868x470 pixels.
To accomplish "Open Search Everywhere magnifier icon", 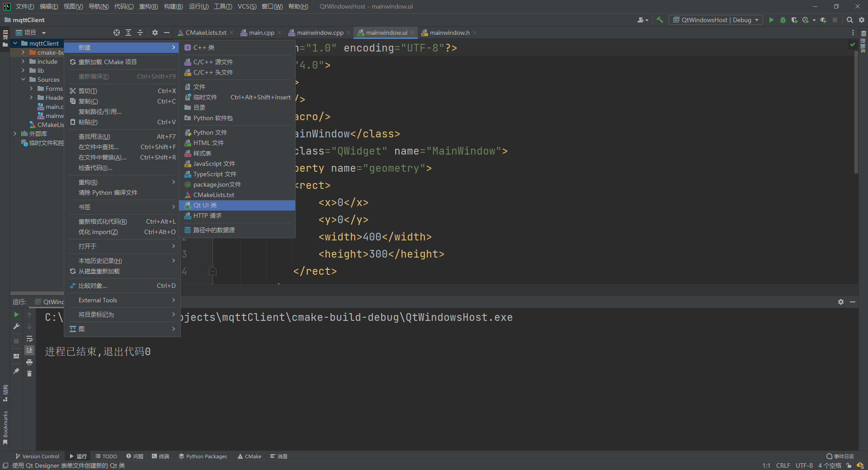I will click(850, 20).
